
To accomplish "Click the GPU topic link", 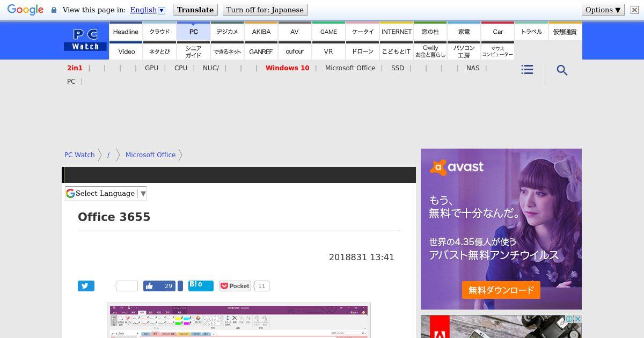I will point(151,68).
